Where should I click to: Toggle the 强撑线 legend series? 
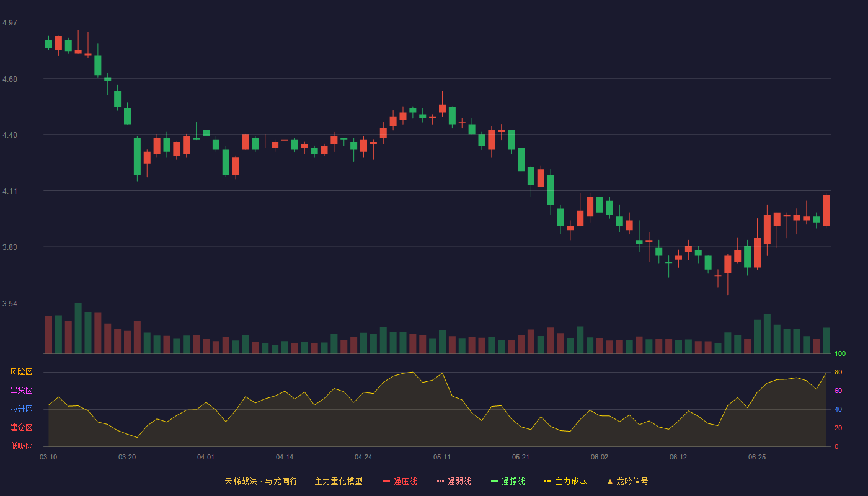508,481
